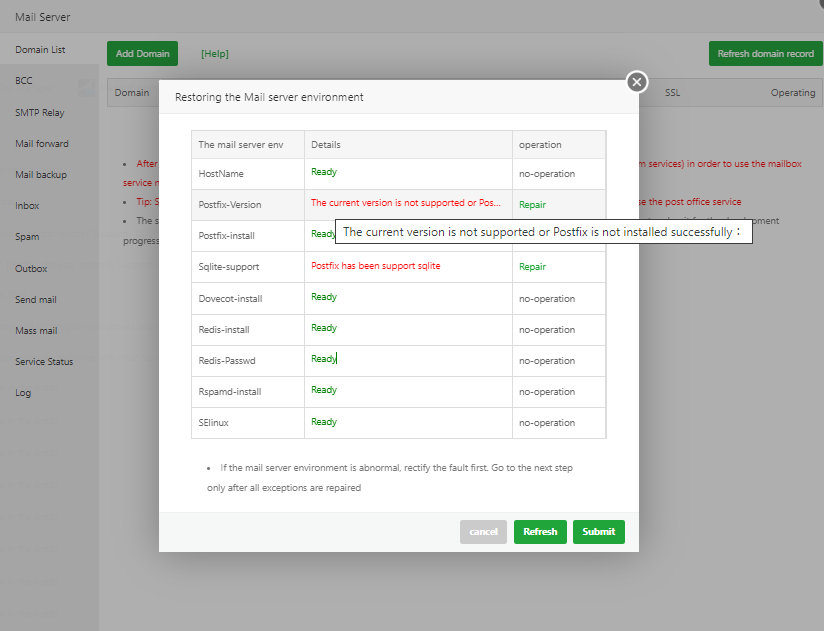Screen dimensions: 824x631
Task: Open the Spam folder
Action: click(x=27, y=237)
